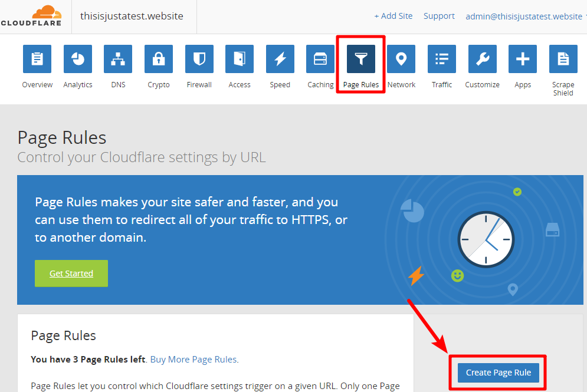Open the Apps plus icon
This screenshot has height=392, width=587.
coord(523,59)
